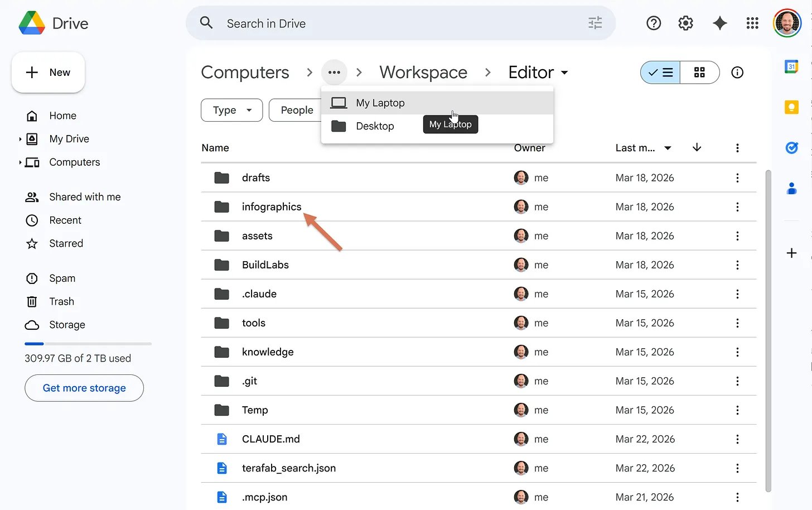Open the Last modified sort dropdown
The height and width of the screenshot is (510, 812).
point(642,148)
